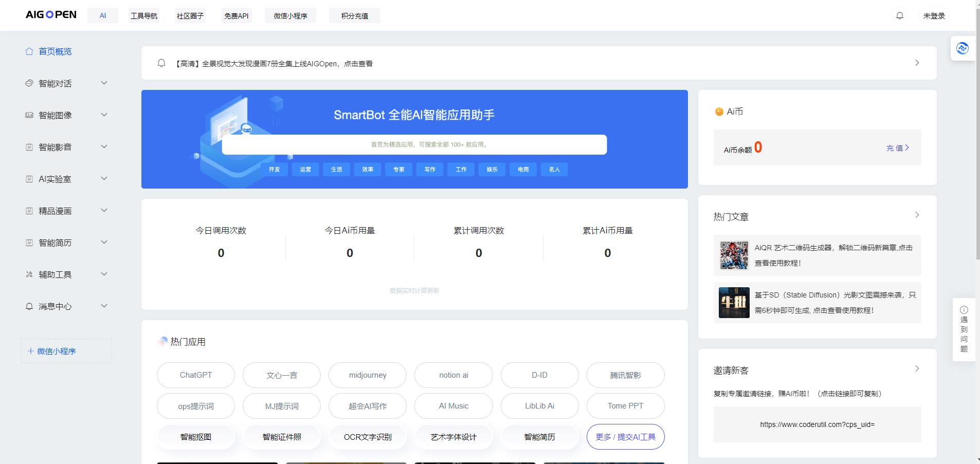Open the 热门文章 arrow for more articles
This screenshot has height=464, width=980.
click(x=917, y=215)
